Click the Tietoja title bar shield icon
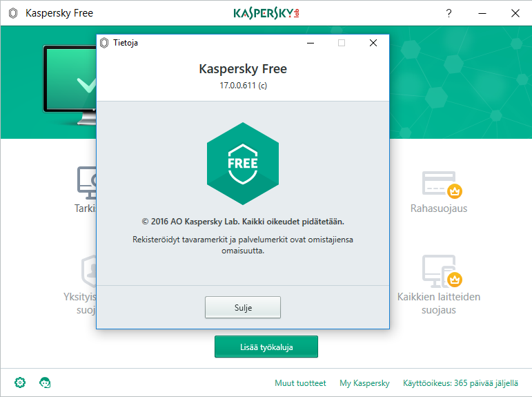This screenshot has height=397, width=532. pyautogui.click(x=104, y=43)
